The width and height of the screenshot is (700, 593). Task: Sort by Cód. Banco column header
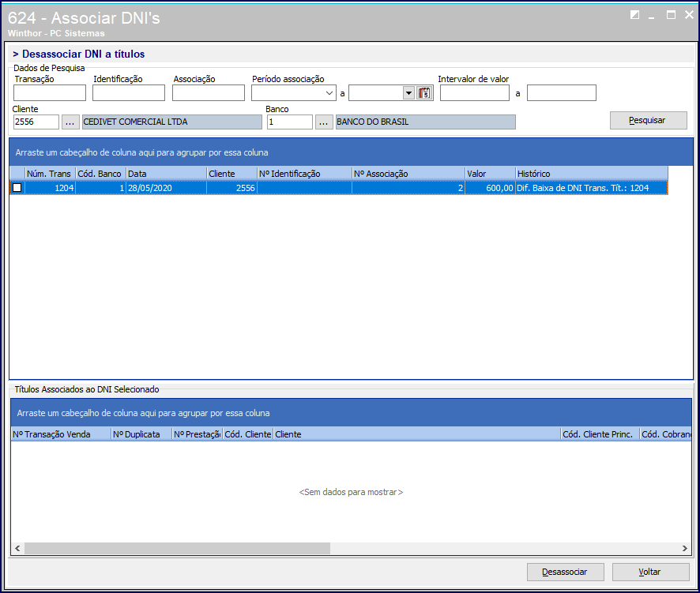tap(101, 174)
